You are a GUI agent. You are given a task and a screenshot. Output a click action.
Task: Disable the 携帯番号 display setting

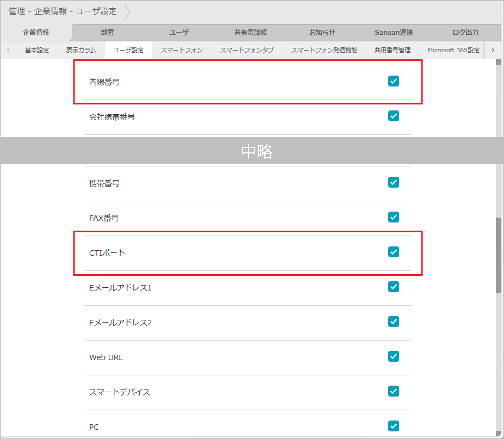(393, 182)
